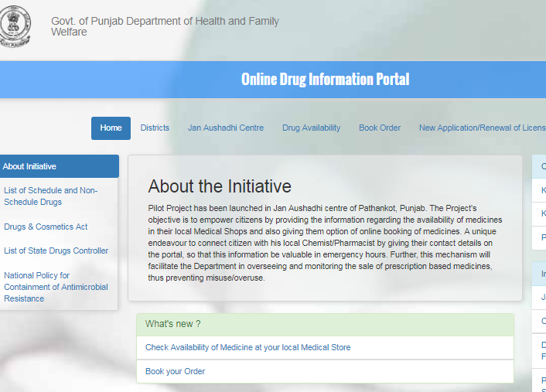
Task: Click the Govt. of Punjab emblem logo
Action: pyautogui.click(x=15, y=26)
